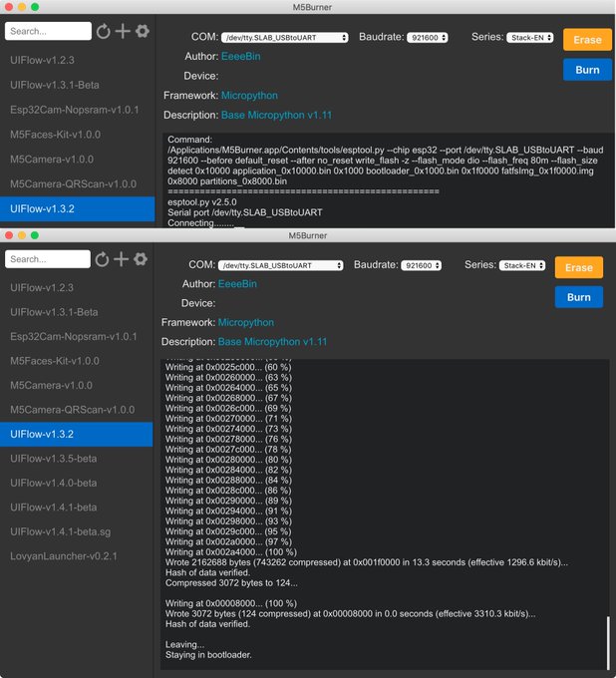
Task: Select M5Camera-QRScan-v1.0.0 in bottom window
Action: (x=77, y=410)
